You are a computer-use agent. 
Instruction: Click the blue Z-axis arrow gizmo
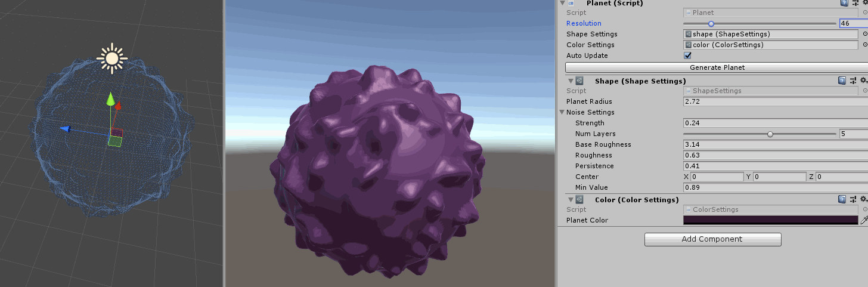click(x=66, y=129)
